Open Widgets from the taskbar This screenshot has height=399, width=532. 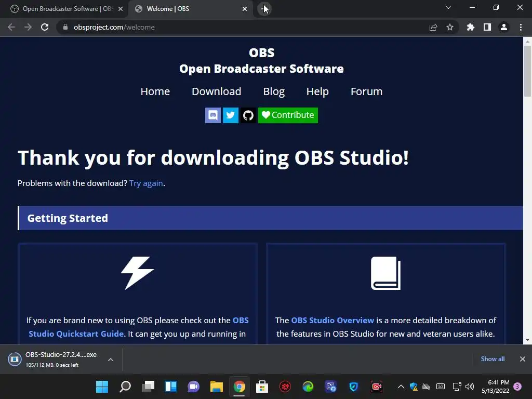point(170,387)
